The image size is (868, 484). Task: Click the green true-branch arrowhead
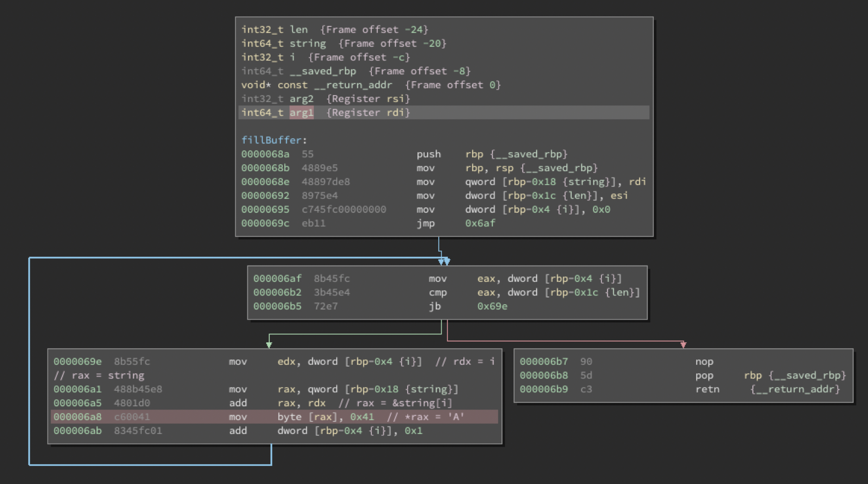pyautogui.click(x=269, y=345)
